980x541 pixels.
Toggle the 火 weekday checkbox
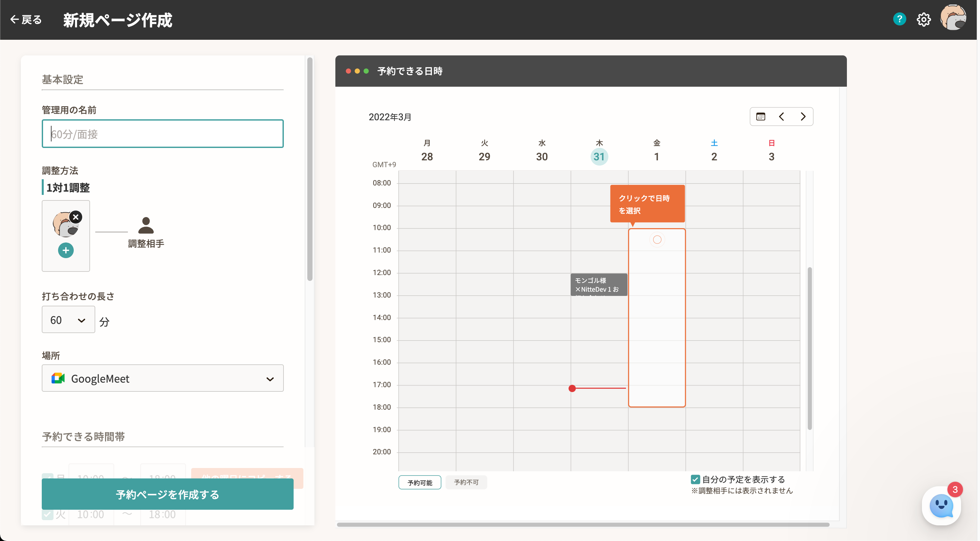tap(48, 514)
